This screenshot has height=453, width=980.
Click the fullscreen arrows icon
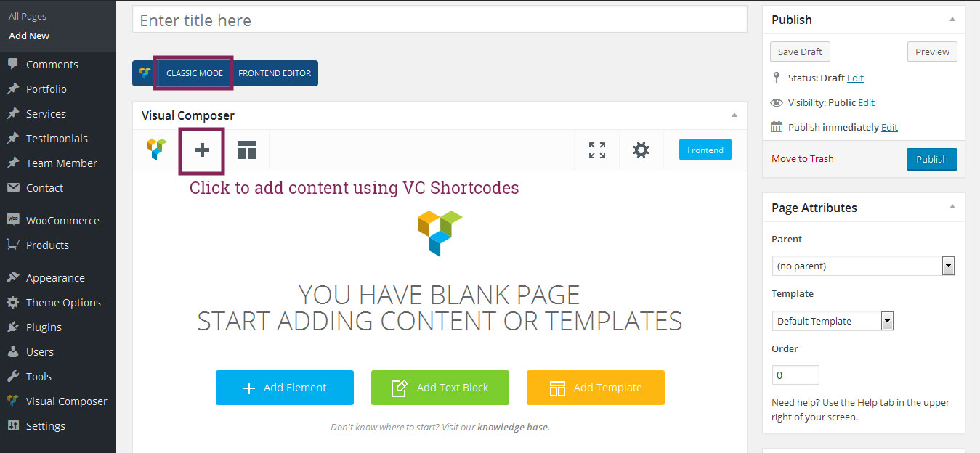[x=597, y=150]
